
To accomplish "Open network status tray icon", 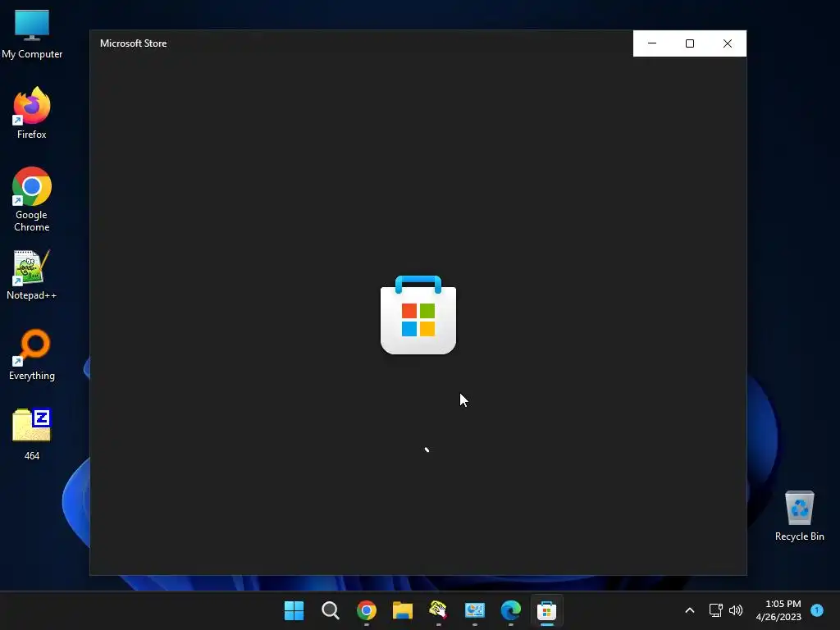I will [715, 610].
